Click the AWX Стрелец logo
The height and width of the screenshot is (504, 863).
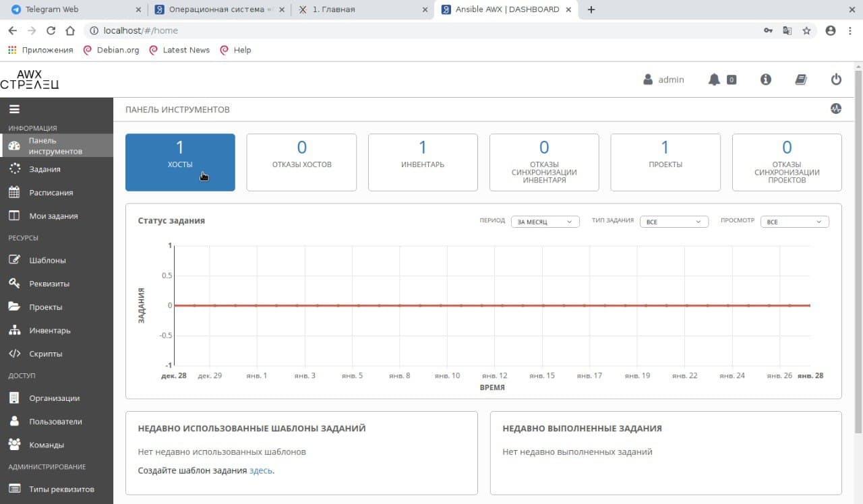[30, 80]
